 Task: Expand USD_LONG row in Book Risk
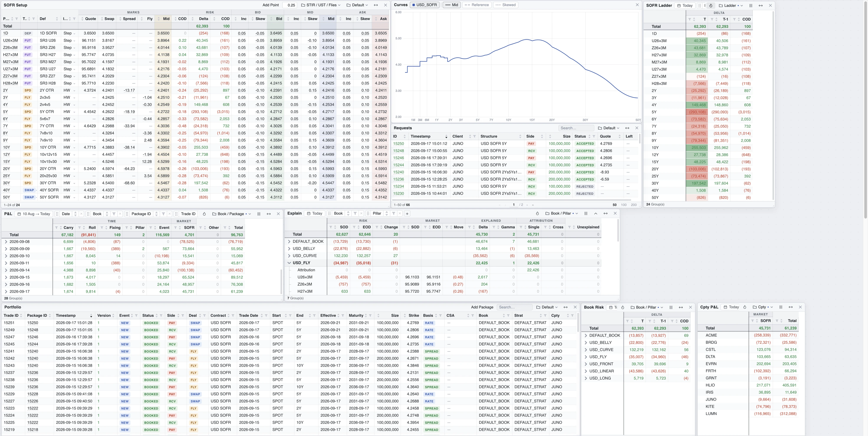[x=586, y=378]
